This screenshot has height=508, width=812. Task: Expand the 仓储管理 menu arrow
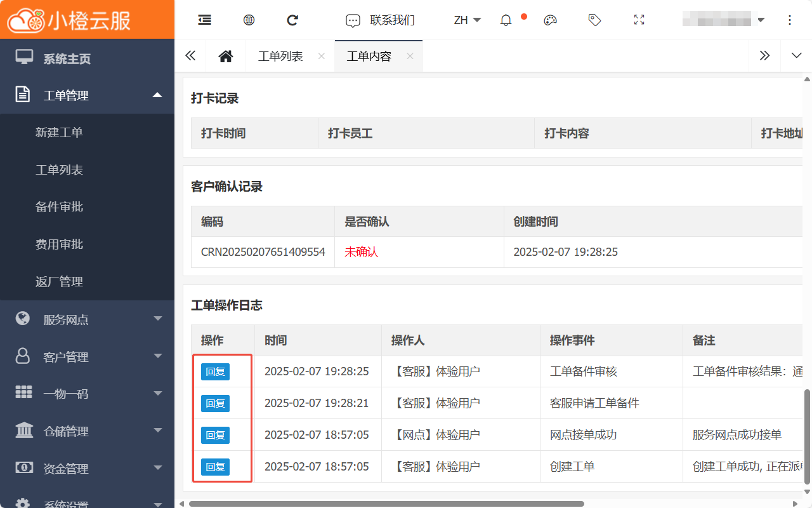(158, 431)
